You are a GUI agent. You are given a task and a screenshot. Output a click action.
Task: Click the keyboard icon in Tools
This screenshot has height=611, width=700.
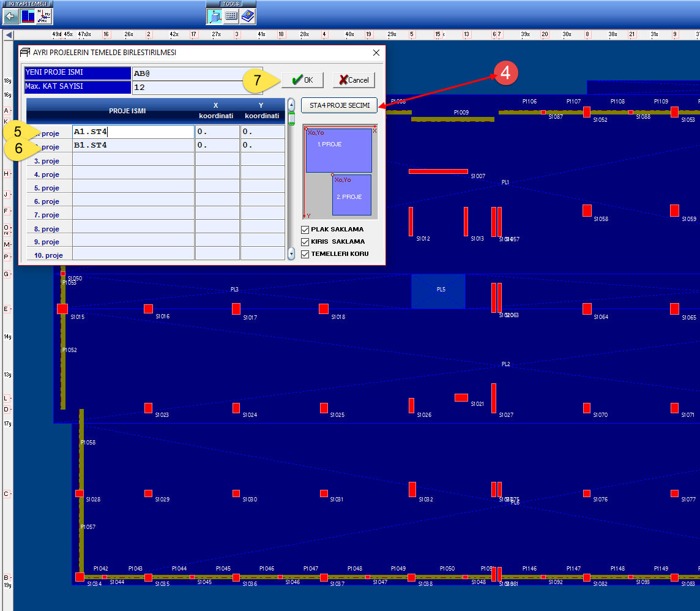pos(231,16)
